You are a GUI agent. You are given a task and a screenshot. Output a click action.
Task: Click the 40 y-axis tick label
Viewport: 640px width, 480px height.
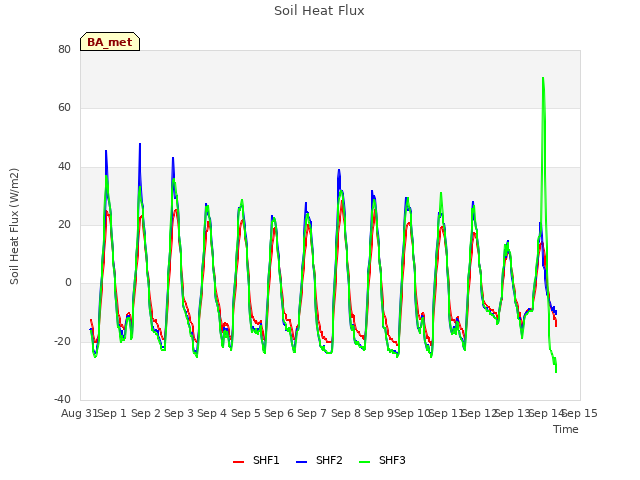point(64,167)
